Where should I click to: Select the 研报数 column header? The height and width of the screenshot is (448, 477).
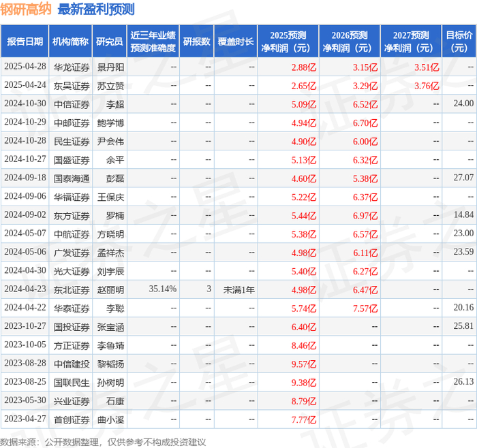pyautogui.click(x=197, y=42)
